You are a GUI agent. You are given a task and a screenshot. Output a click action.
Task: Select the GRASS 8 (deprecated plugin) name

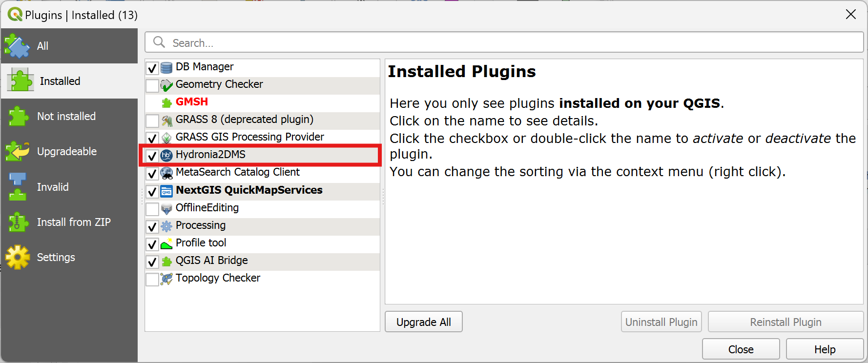click(245, 119)
